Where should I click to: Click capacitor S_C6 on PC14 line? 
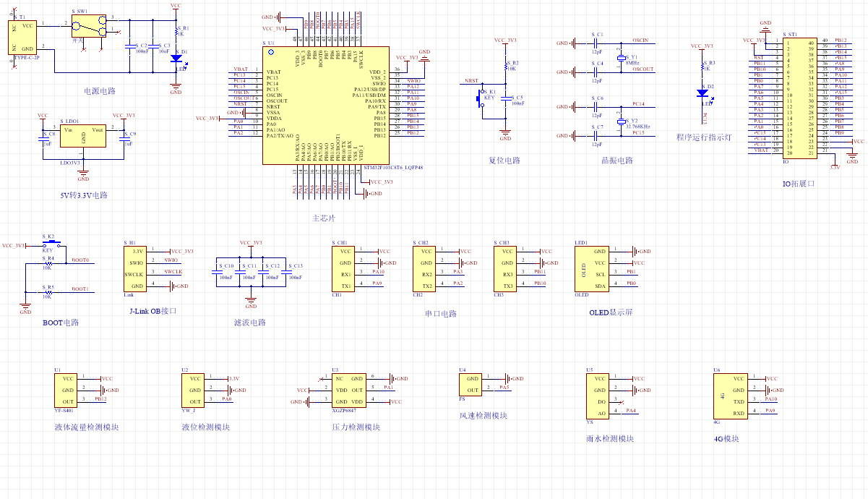597,107
